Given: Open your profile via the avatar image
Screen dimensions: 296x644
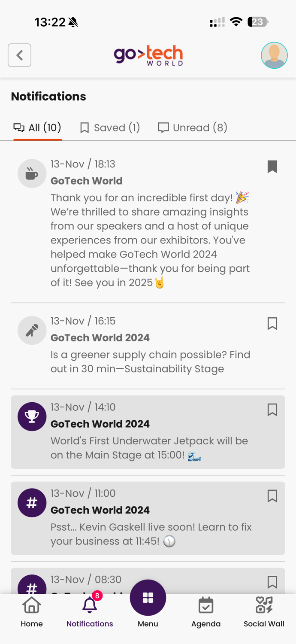Looking at the screenshot, I should pyautogui.click(x=274, y=55).
